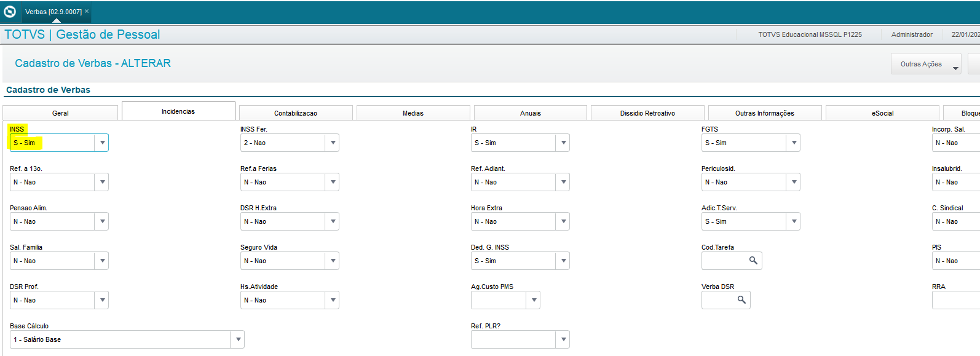Open the Outras Ações menu button
The height and width of the screenshot is (356, 980).
pyautogui.click(x=927, y=64)
